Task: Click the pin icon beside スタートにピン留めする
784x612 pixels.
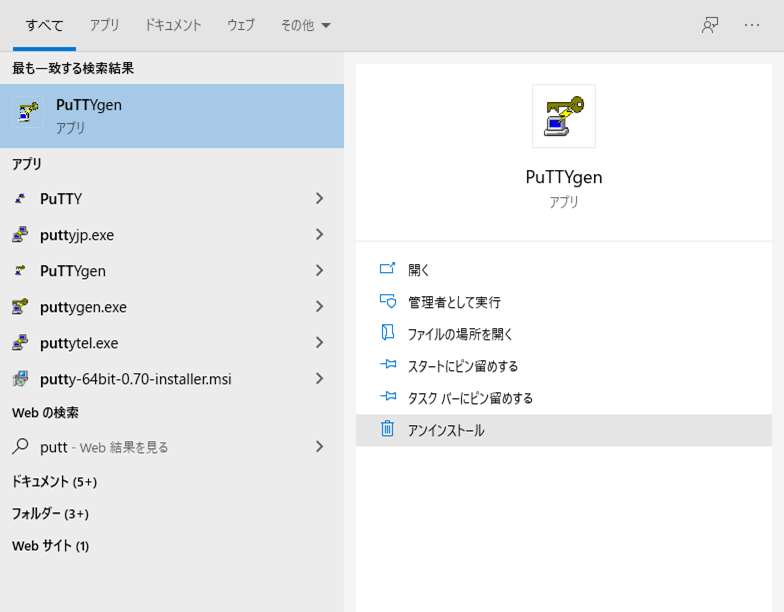Action: (x=388, y=364)
